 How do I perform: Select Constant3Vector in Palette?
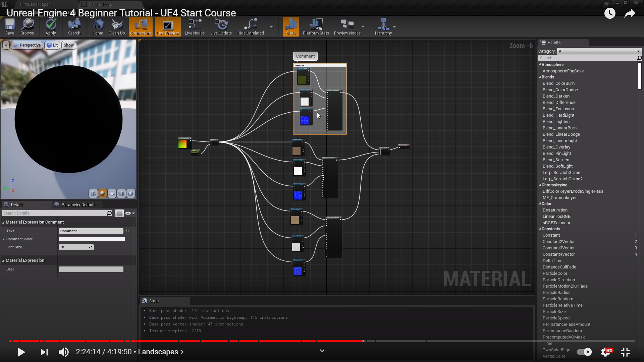(559, 248)
